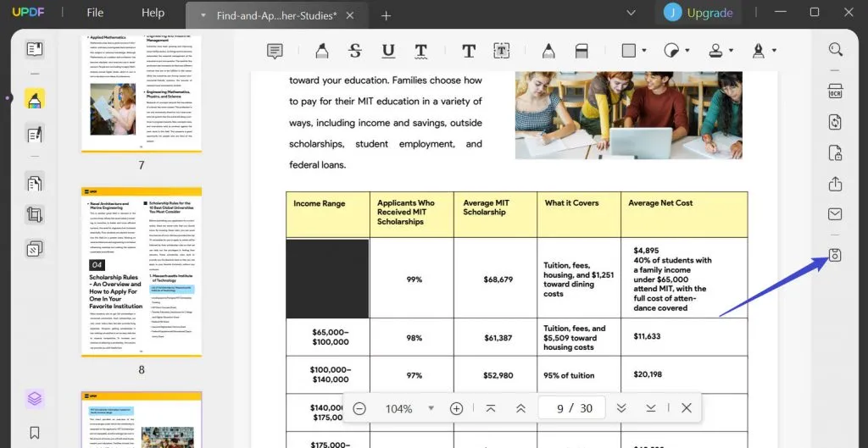Viewport: 868px width, 448px height.
Task: Expand the signature options dropdown arrow
Action: point(774,51)
